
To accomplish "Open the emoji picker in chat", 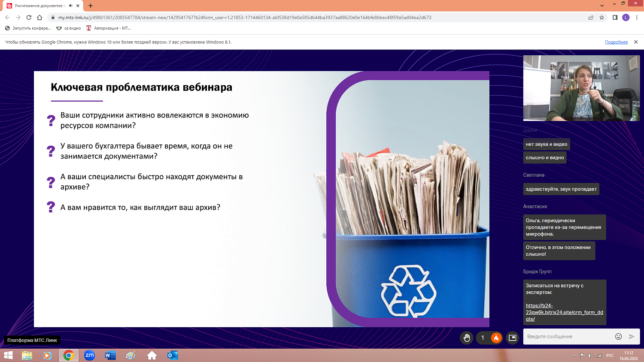I will coord(618,337).
